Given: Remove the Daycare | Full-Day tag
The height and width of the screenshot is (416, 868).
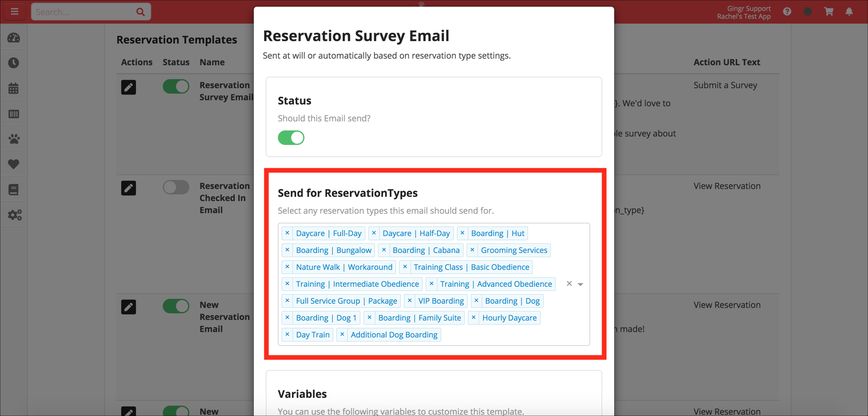Looking at the screenshot, I should tap(287, 233).
